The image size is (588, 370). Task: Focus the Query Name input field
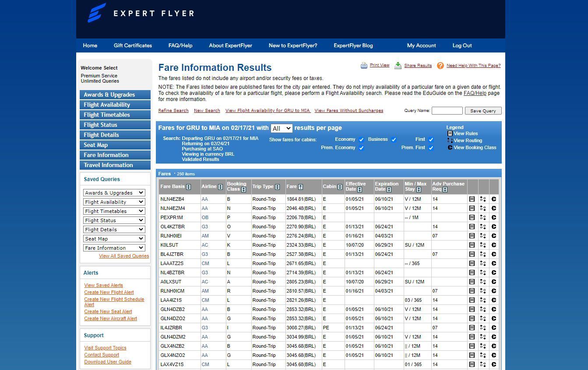(x=447, y=111)
